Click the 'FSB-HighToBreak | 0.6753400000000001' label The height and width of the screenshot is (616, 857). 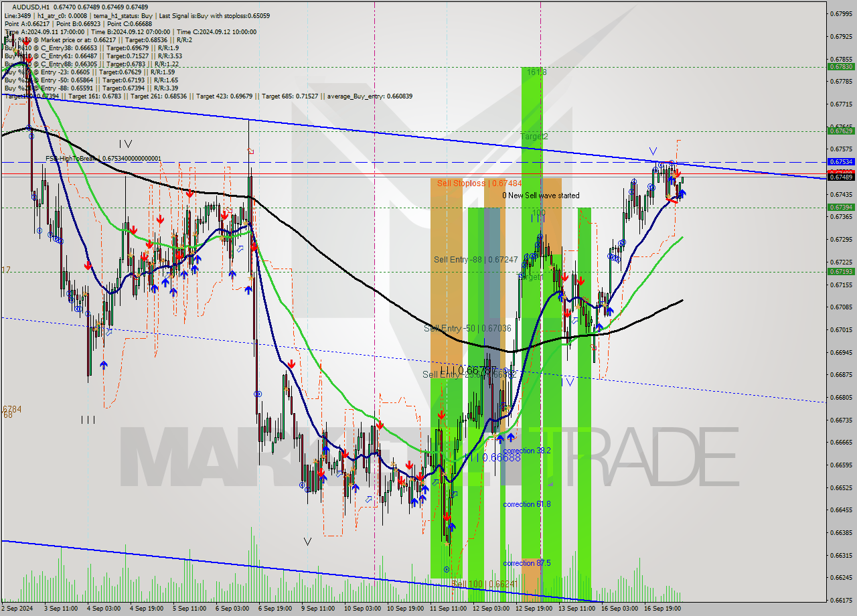tap(103, 159)
